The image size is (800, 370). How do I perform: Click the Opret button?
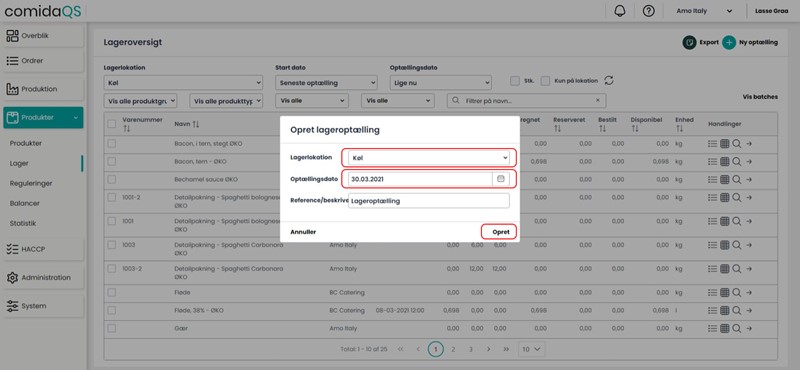tap(500, 232)
